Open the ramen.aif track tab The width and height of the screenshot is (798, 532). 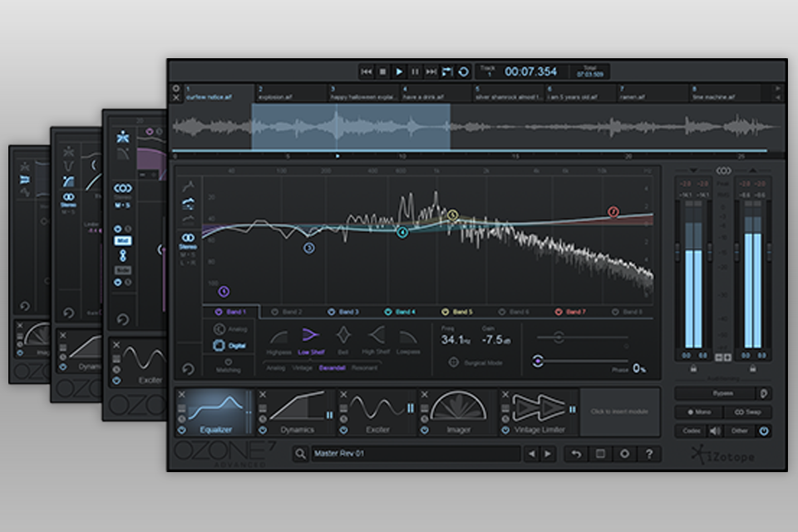click(x=652, y=93)
